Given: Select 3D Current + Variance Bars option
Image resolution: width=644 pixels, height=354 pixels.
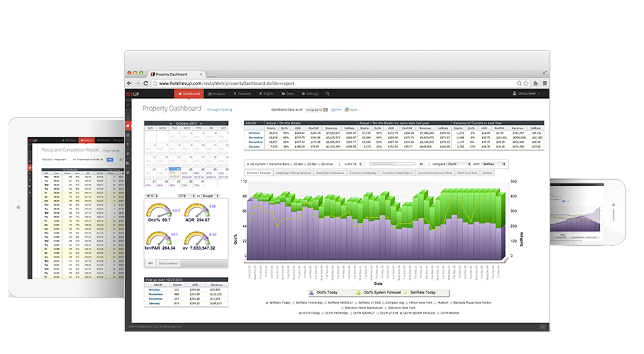Looking at the screenshot, I should click(x=248, y=164).
